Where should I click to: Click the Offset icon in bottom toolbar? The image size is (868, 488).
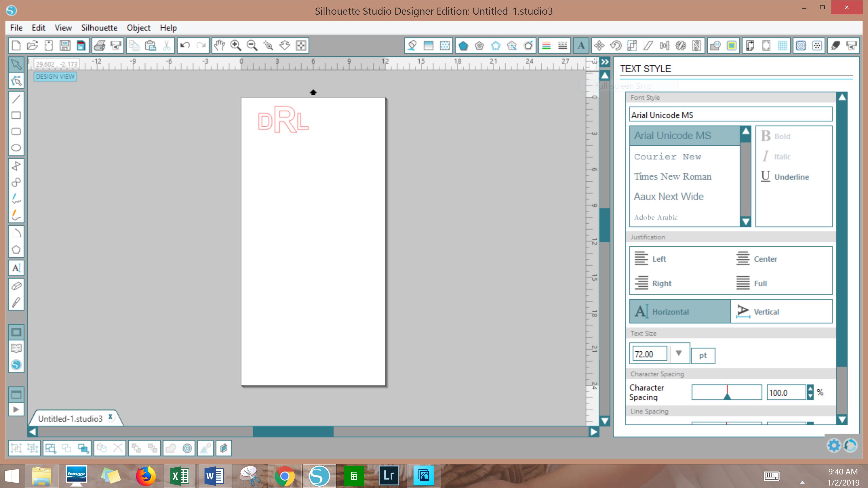pos(187,448)
